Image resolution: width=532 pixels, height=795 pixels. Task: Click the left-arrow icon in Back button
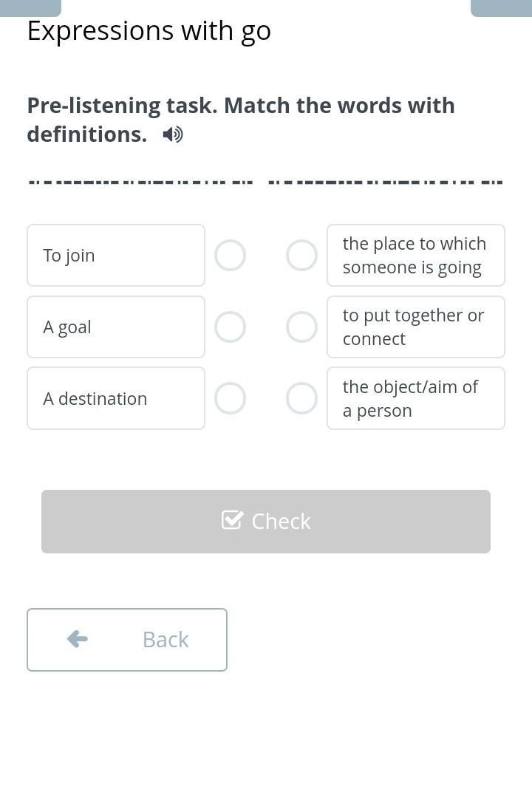78,639
